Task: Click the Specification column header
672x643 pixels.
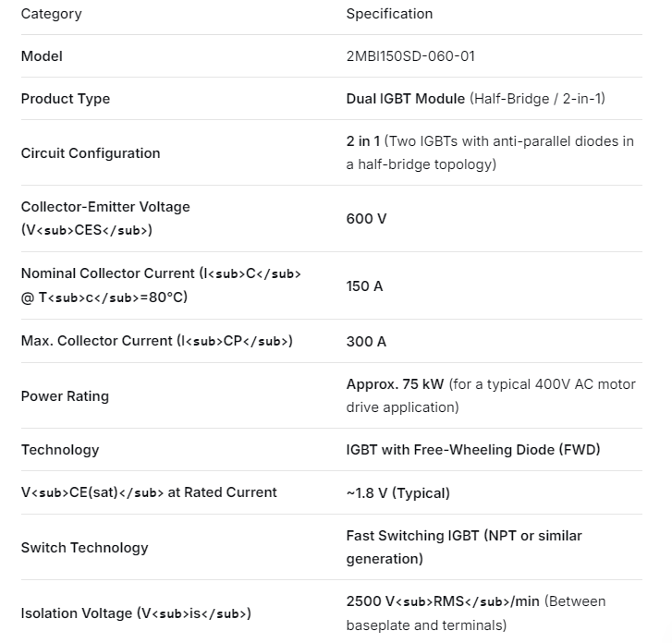Action: pos(389,14)
